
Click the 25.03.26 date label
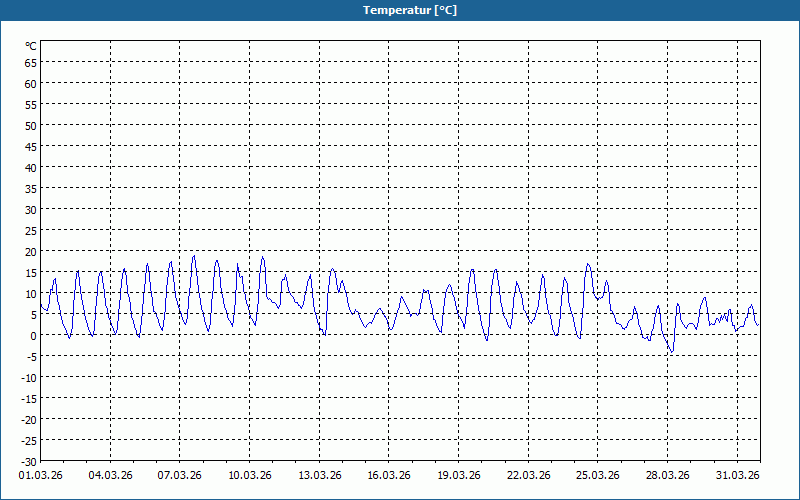pyautogui.click(x=598, y=475)
